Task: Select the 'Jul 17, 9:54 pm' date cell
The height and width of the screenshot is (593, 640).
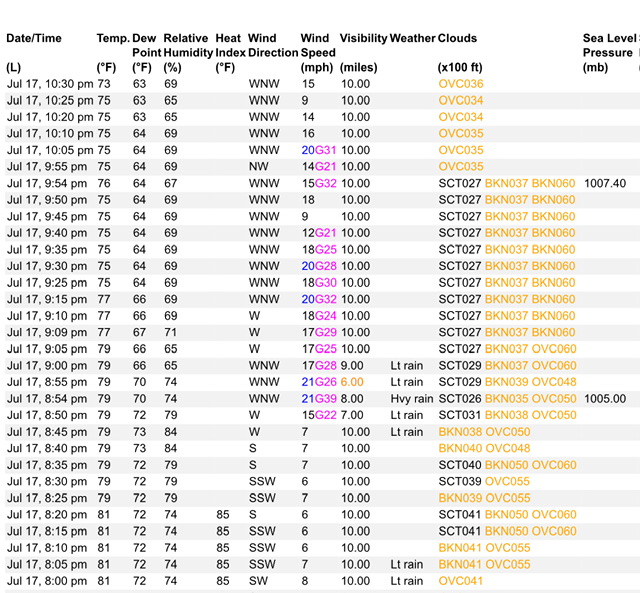Action: pyautogui.click(x=47, y=183)
